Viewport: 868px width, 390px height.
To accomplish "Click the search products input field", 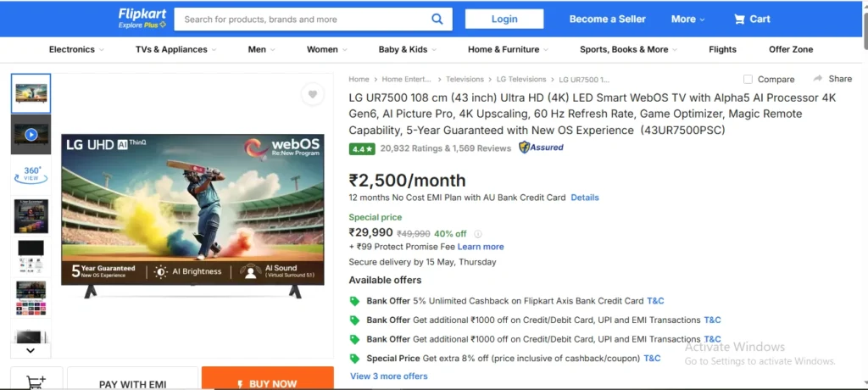I will click(302, 19).
